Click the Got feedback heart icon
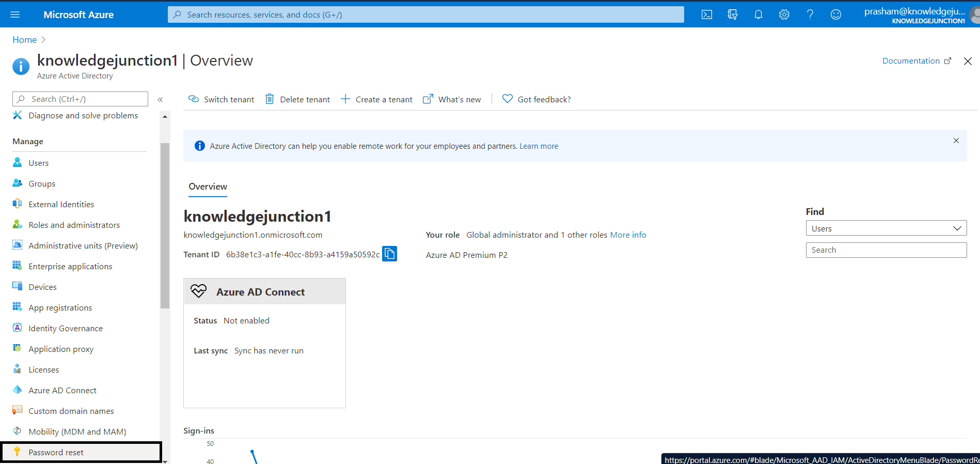The image size is (980, 464). [x=508, y=99]
